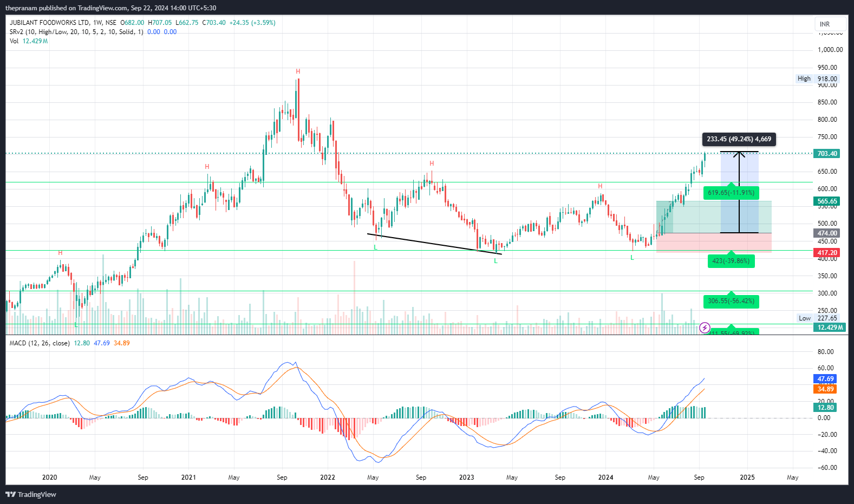Click the L pivot marker in early 2024
The image size is (854, 504).
(632, 258)
